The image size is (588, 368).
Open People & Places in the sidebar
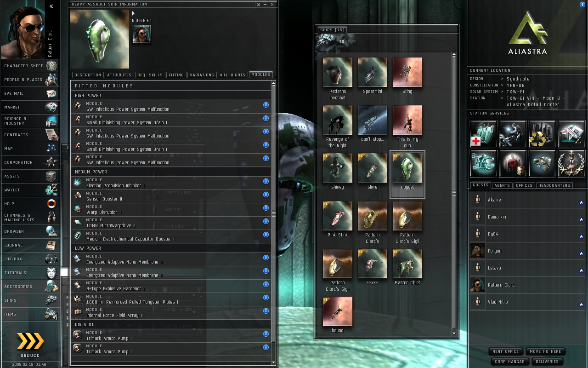30,80
